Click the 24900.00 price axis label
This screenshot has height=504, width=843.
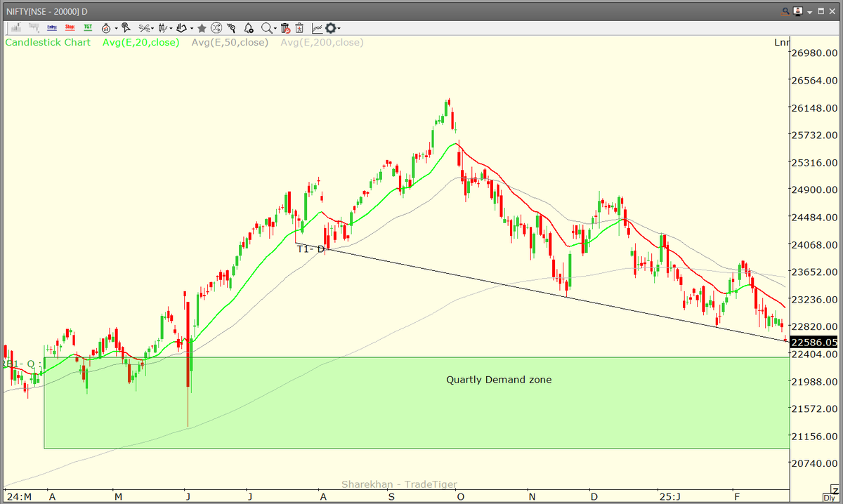[x=816, y=190]
